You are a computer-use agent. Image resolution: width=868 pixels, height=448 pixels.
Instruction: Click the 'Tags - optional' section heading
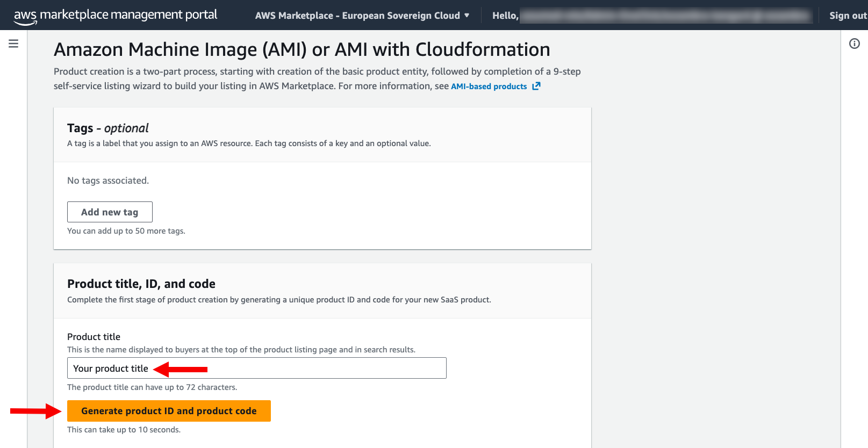point(108,128)
